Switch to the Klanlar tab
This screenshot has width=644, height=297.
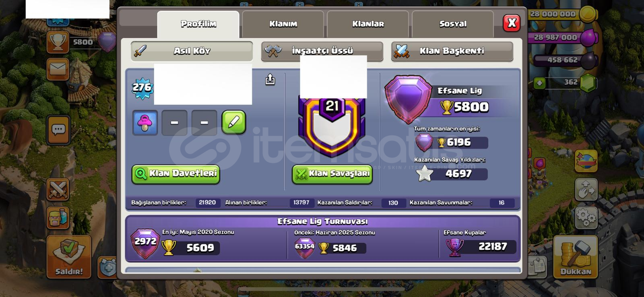click(x=368, y=24)
